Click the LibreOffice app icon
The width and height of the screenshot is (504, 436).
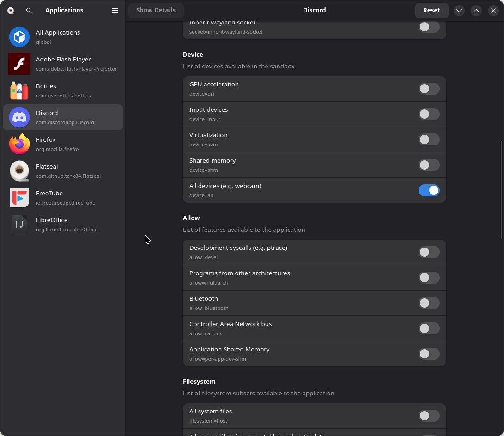pyautogui.click(x=19, y=224)
